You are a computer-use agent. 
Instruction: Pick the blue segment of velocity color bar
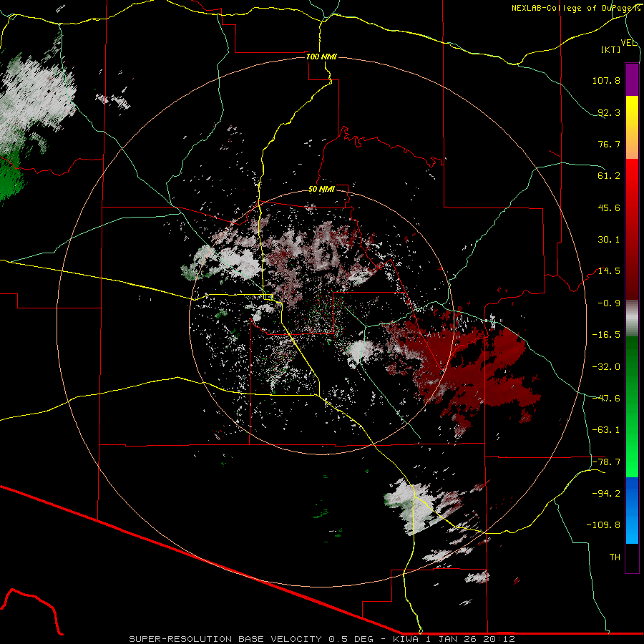[x=632, y=510]
